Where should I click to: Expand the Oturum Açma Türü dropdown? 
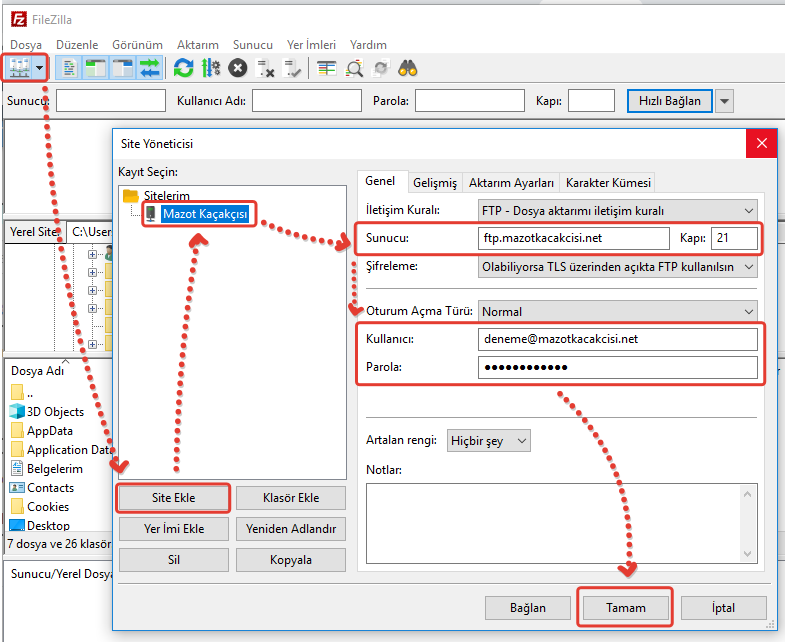point(617,312)
